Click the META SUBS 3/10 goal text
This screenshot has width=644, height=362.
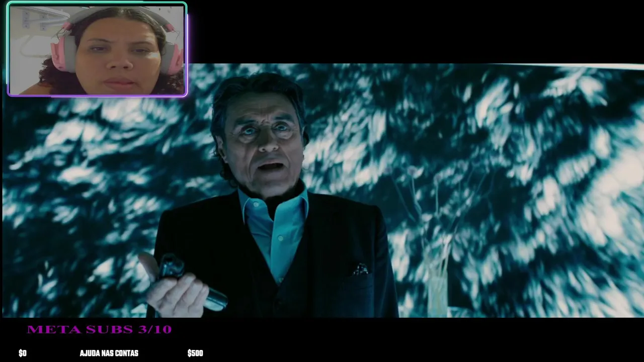(x=99, y=330)
